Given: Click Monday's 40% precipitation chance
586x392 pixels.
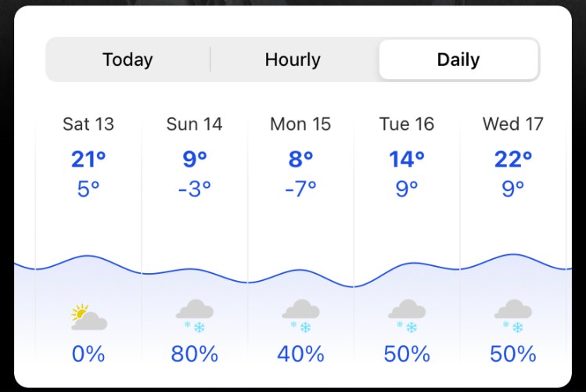Looking at the screenshot, I should pyautogui.click(x=300, y=354).
